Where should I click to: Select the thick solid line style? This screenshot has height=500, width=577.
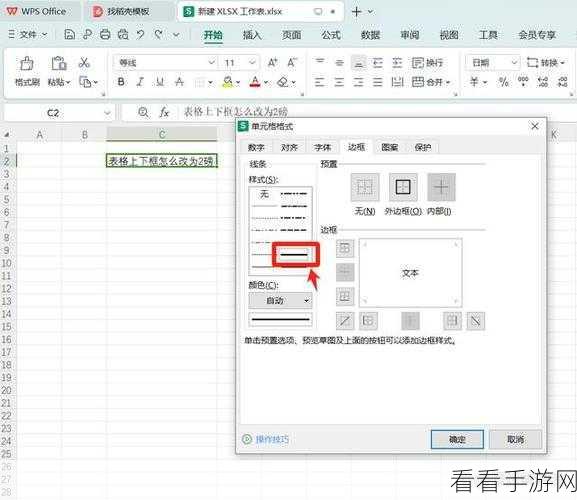tap(294, 255)
